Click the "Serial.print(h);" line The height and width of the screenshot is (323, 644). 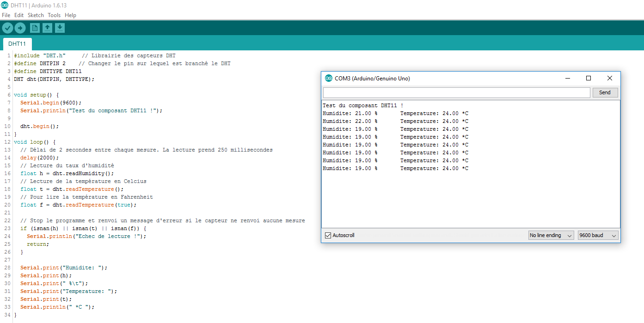pos(46,275)
